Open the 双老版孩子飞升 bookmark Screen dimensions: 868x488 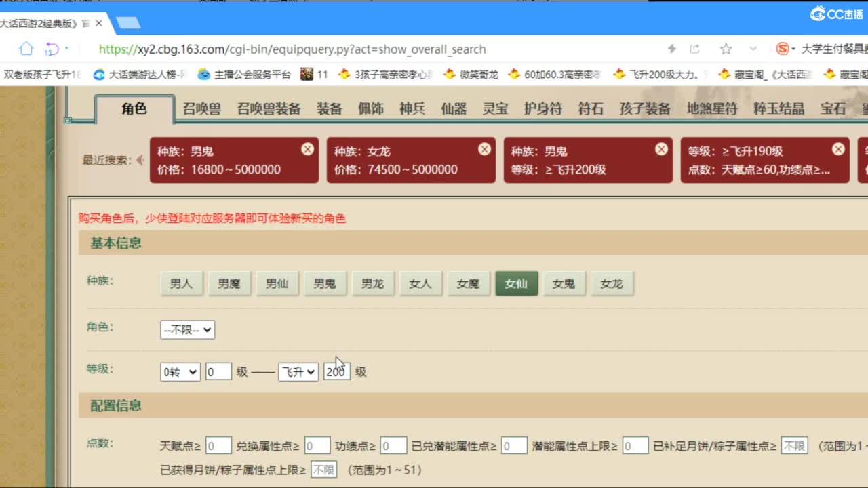point(41,75)
